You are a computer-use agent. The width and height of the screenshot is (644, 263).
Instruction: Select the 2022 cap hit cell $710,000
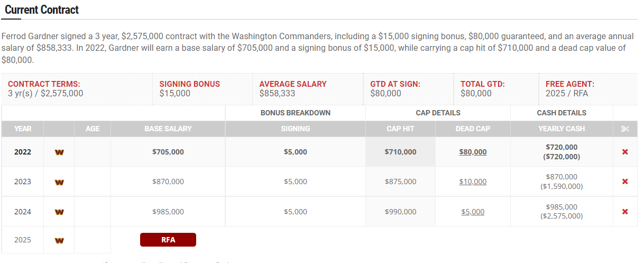point(401,152)
